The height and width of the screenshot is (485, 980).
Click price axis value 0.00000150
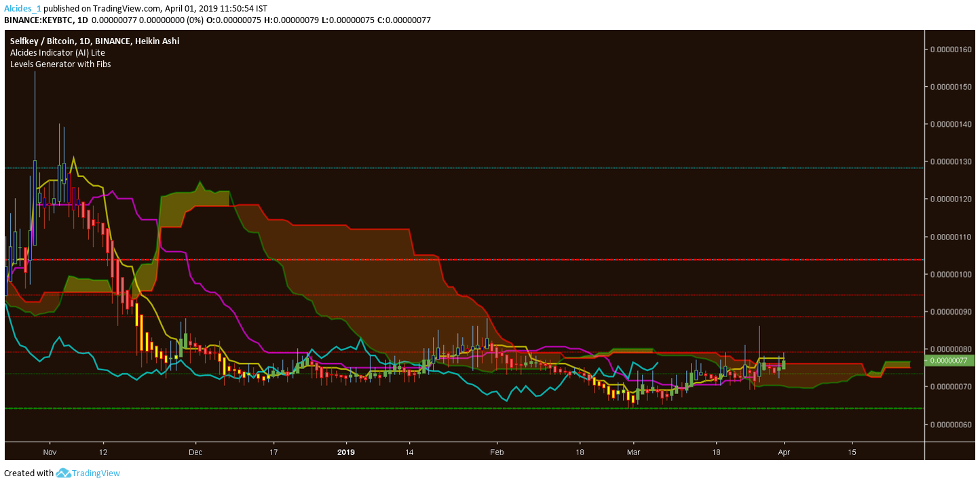click(950, 87)
